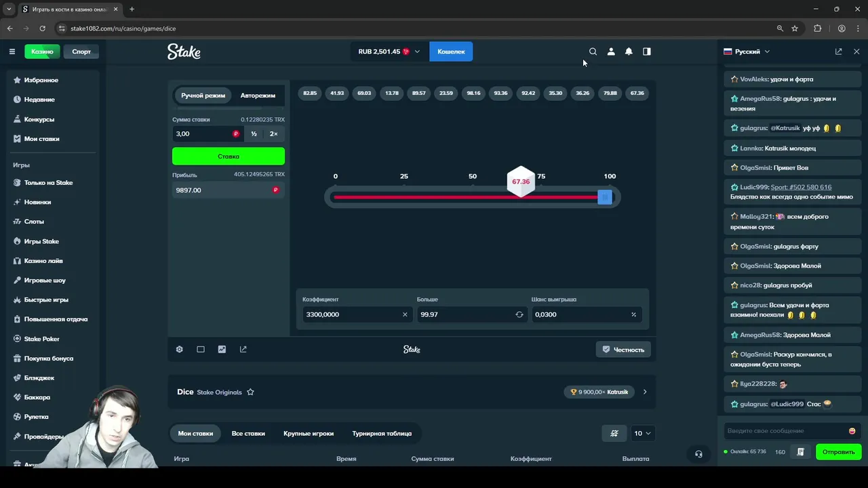
Task: Click the browser address bar URL
Action: [123, 28]
